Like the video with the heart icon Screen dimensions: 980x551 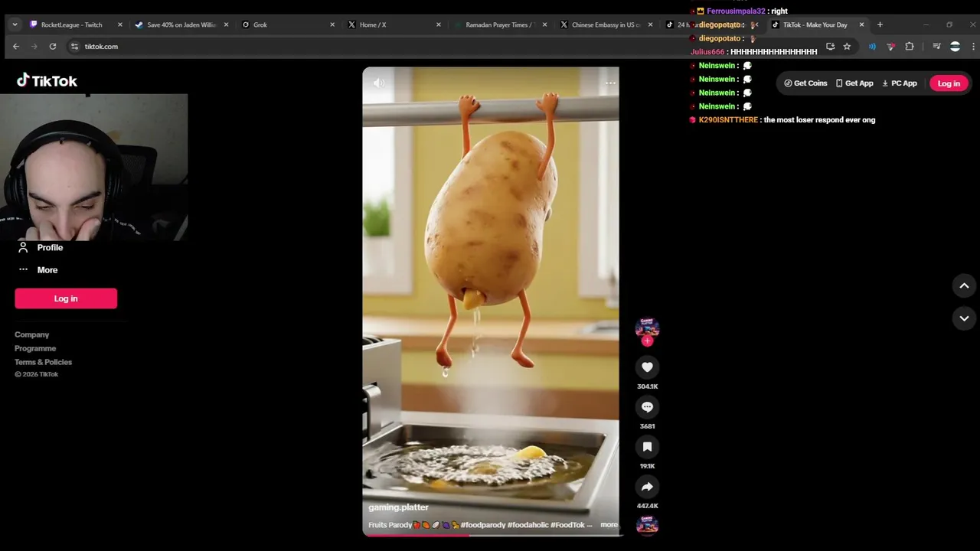(x=647, y=367)
